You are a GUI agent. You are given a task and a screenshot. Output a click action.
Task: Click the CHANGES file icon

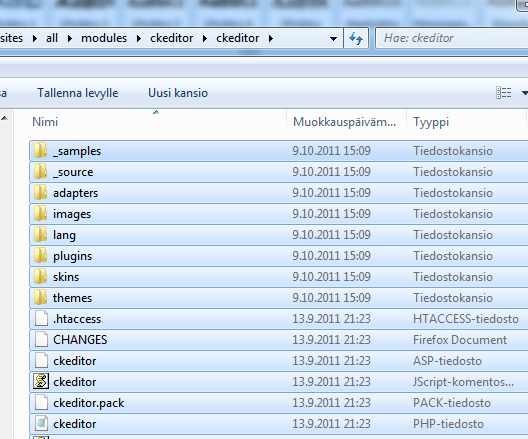(x=41, y=340)
